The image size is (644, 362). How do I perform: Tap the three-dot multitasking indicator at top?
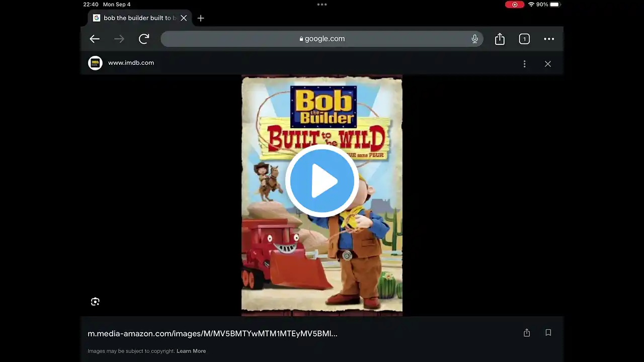point(322,5)
